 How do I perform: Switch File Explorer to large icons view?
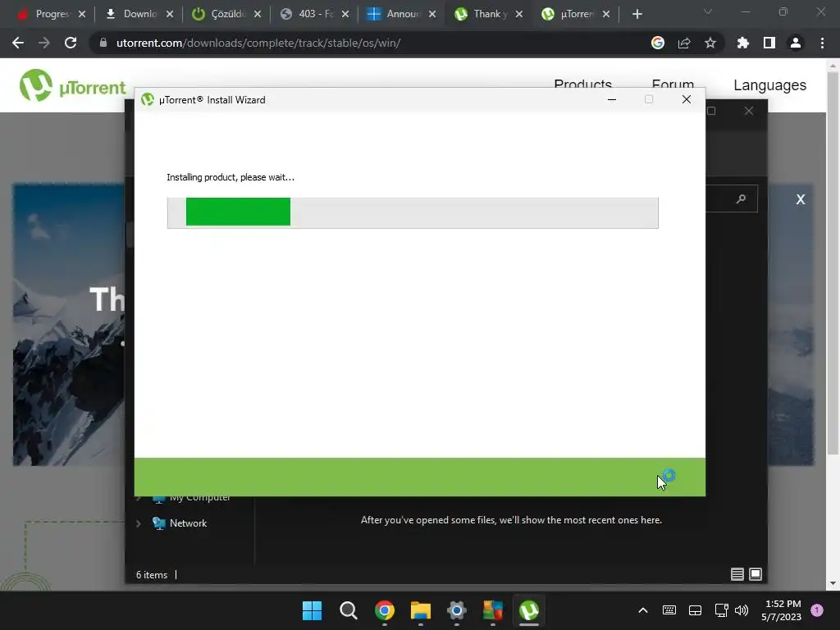(x=756, y=574)
